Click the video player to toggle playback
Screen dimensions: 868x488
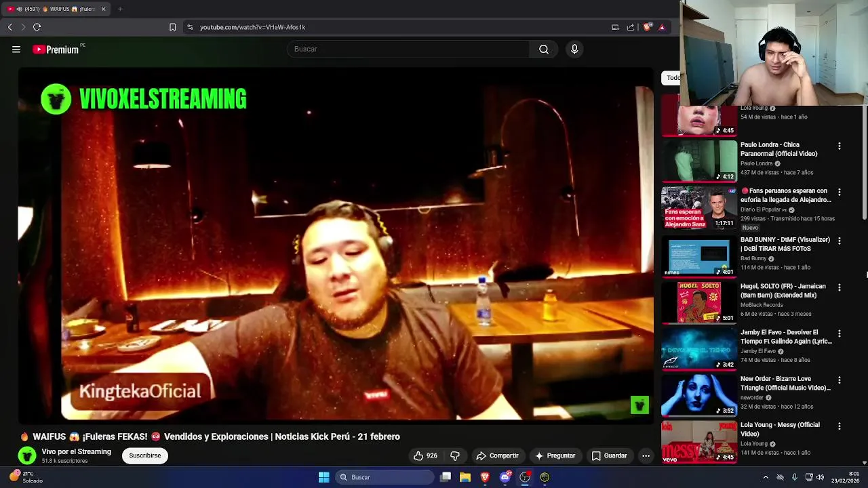(x=336, y=245)
